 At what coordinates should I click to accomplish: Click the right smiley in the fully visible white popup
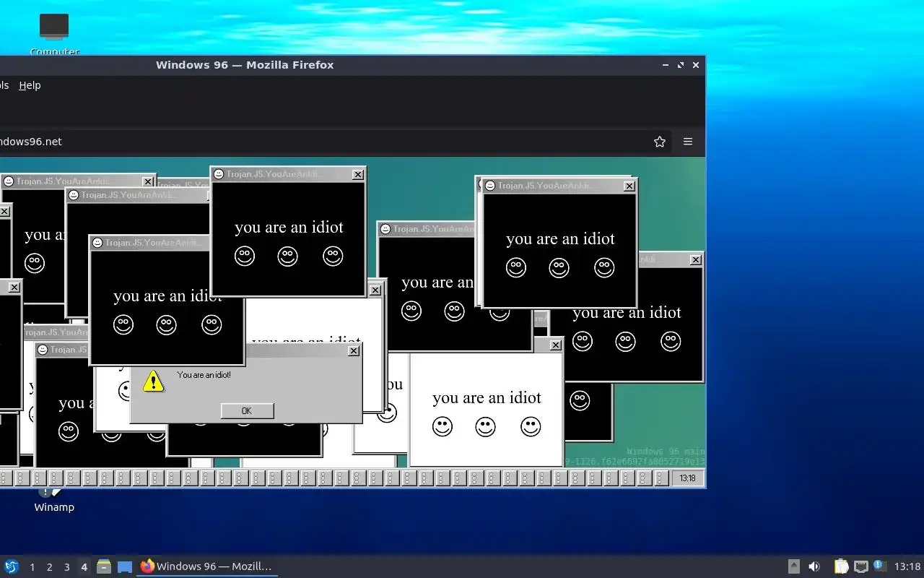pyautogui.click(x=531, y=426)
